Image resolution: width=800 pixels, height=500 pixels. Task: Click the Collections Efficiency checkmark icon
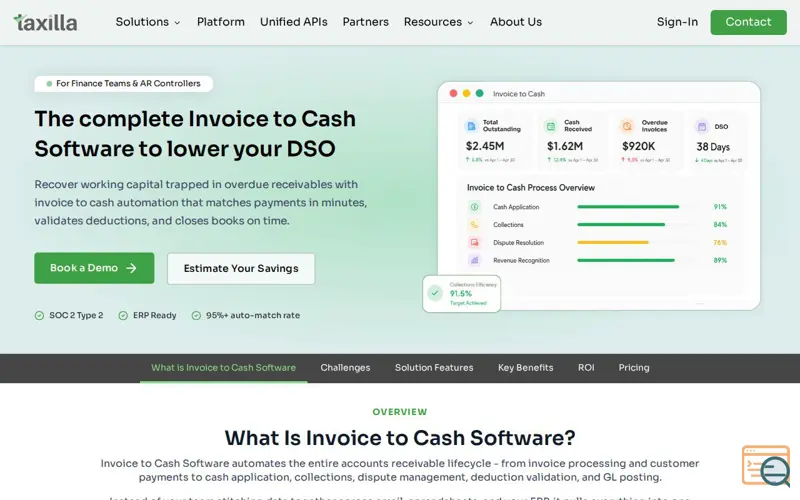(435, 293)
